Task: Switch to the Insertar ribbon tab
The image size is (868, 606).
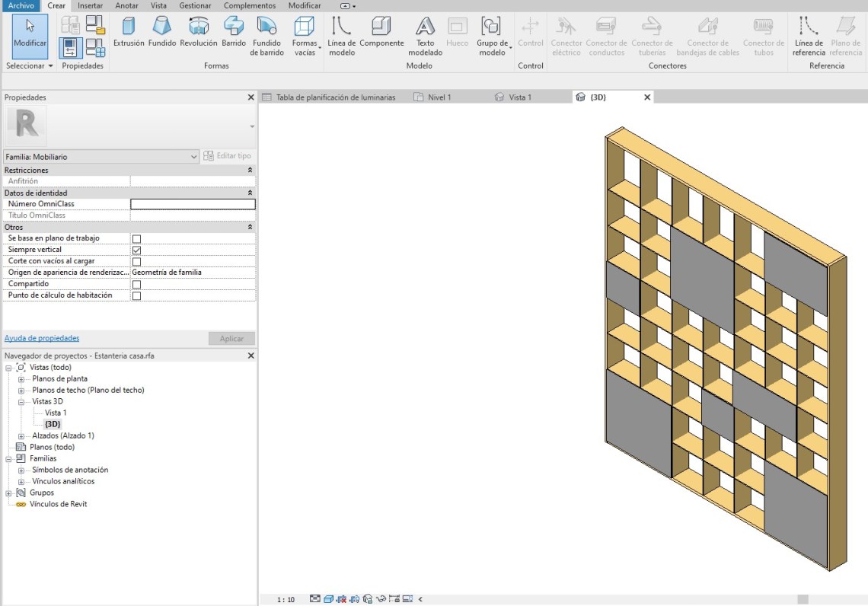Action: [91, 5]
